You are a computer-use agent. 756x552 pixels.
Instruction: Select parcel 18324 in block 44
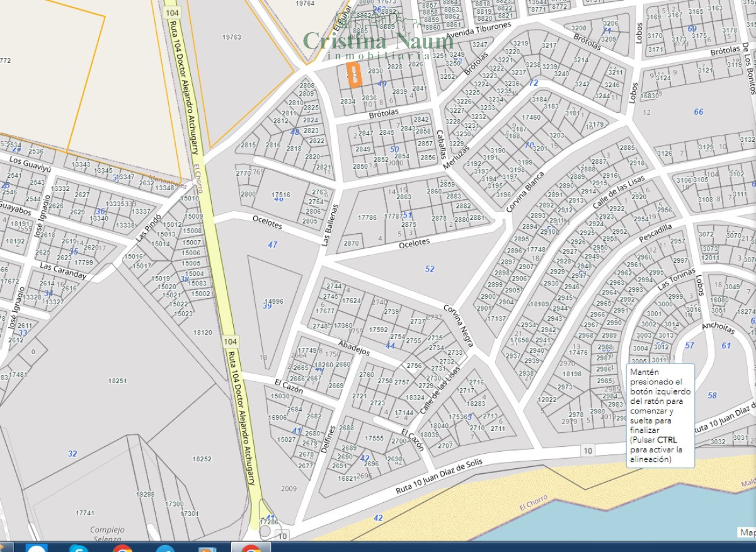pos(415,398)
